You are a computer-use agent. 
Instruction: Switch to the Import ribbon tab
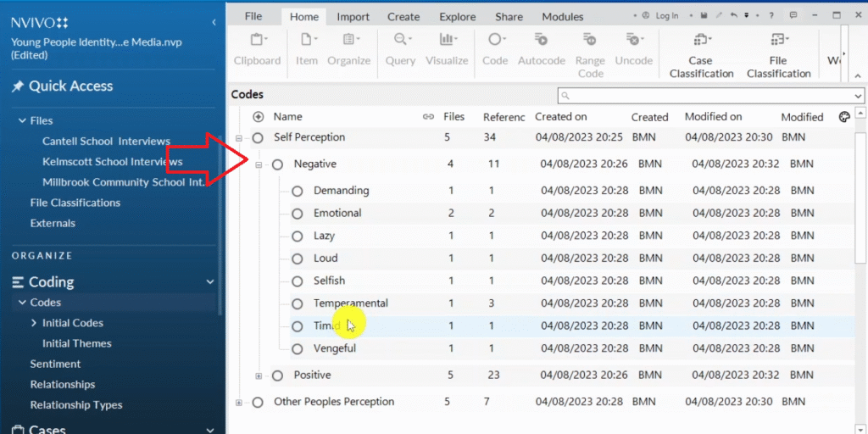pos(353,16)
